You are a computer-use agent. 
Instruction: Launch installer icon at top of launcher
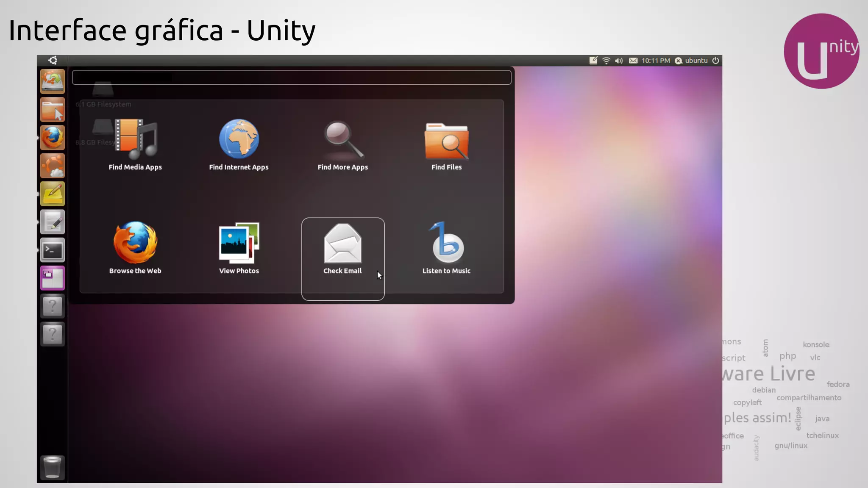tap(53, 81)
